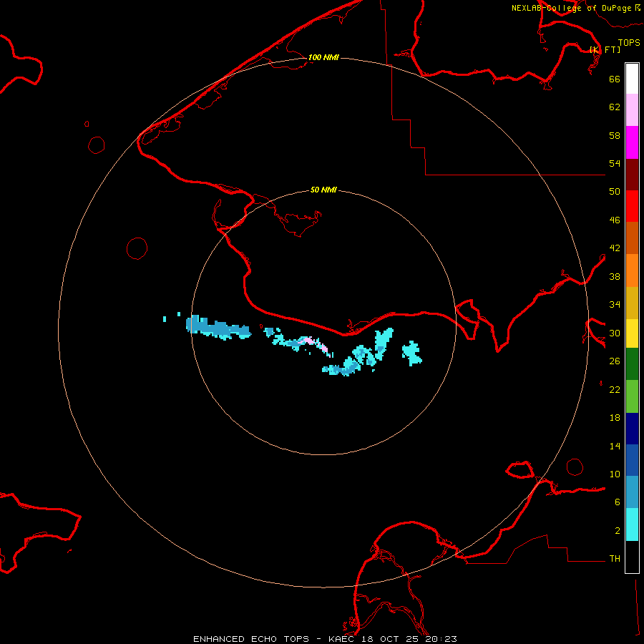The width and height of the screenshot is (644, 644).
Task: Pick the bright orange legend swatch
Action: 632,270
